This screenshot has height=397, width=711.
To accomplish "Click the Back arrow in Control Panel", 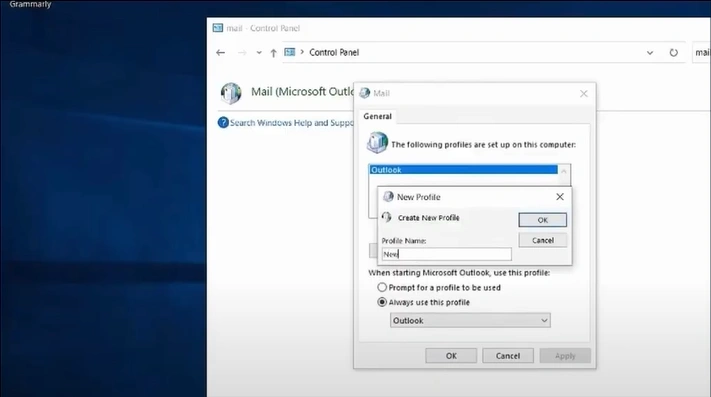I will pyautogui.click(x=220, y=53).
